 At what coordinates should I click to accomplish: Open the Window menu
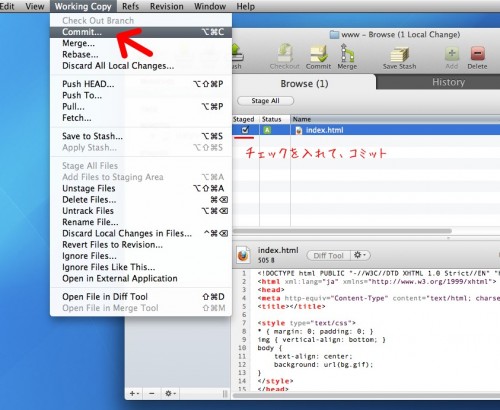pyautogui.click(x=210, y=6)
